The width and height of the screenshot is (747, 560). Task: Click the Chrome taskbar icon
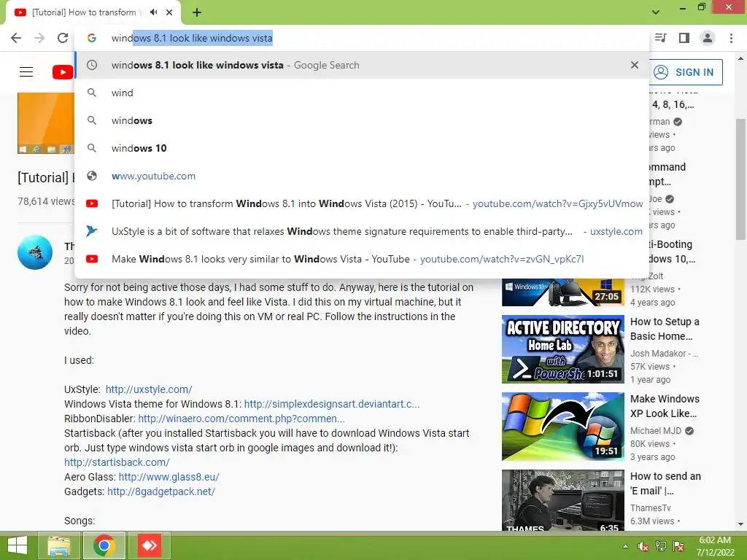104,545
